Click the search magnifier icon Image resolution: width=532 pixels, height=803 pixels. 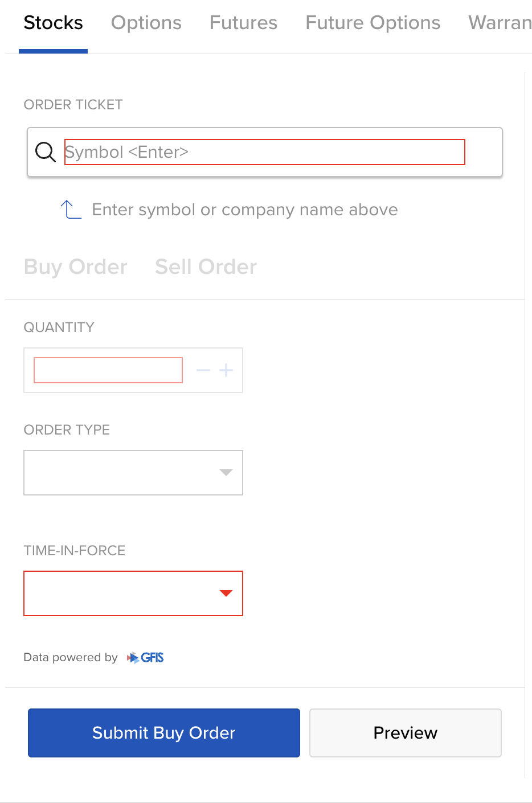point(45,152)
